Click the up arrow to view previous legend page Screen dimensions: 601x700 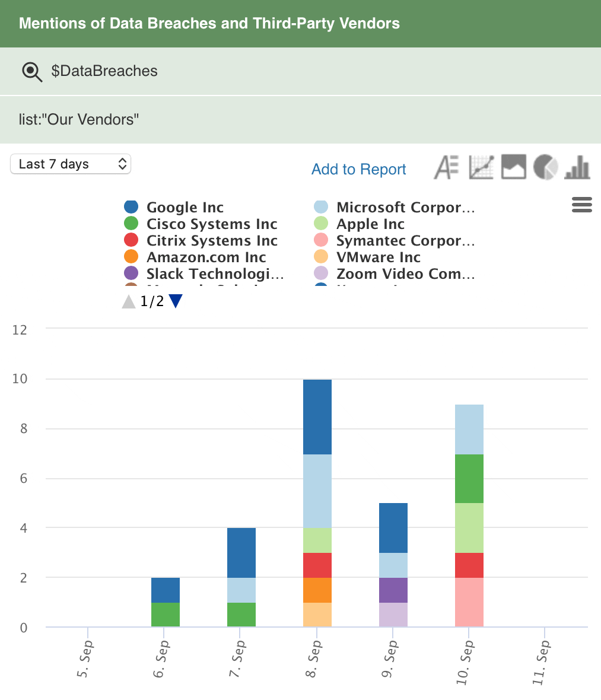(x=129, y=301)
